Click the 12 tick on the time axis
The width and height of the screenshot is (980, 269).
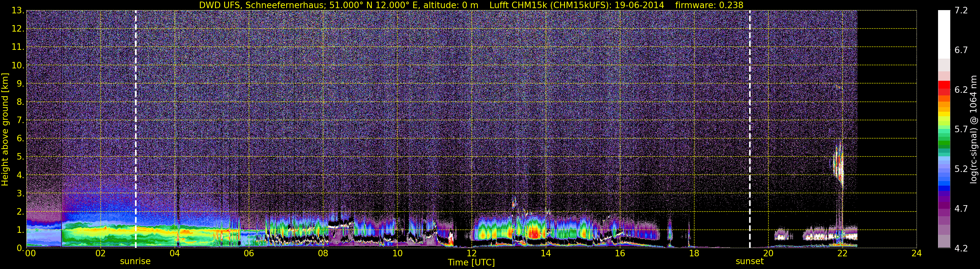pos(471,254)
